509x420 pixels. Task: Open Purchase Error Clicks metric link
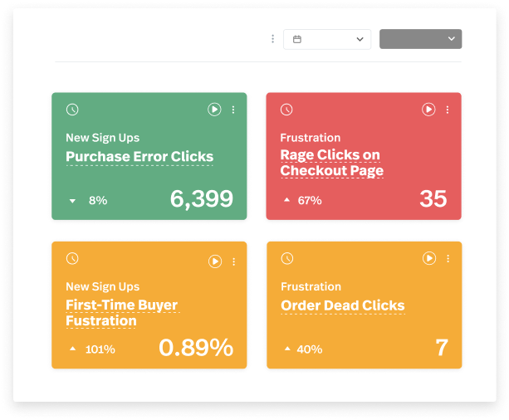click(139, 157)
